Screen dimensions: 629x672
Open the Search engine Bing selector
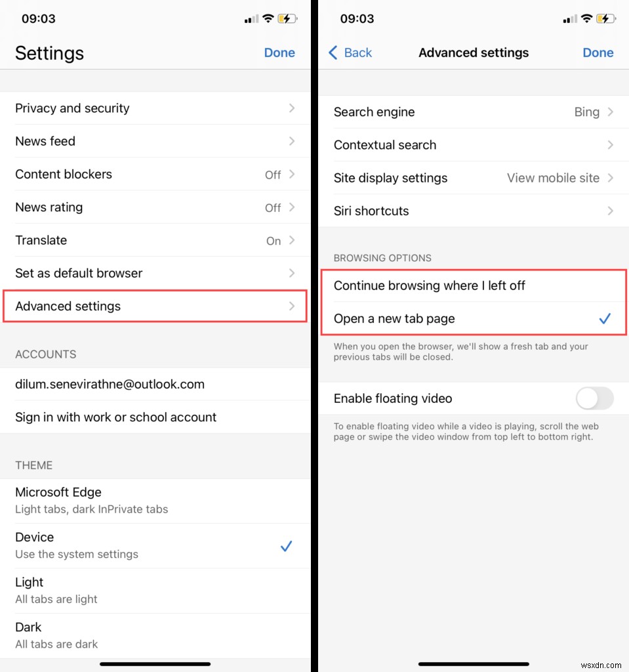[x=474, y=112]
